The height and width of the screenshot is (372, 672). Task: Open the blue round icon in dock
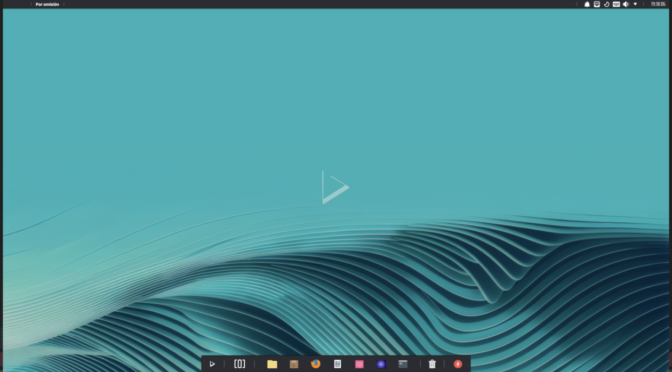click(381, 364)
